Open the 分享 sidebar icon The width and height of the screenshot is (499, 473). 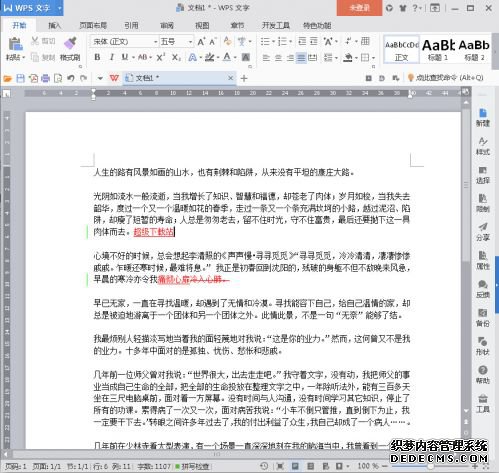(x=483, y=232)
